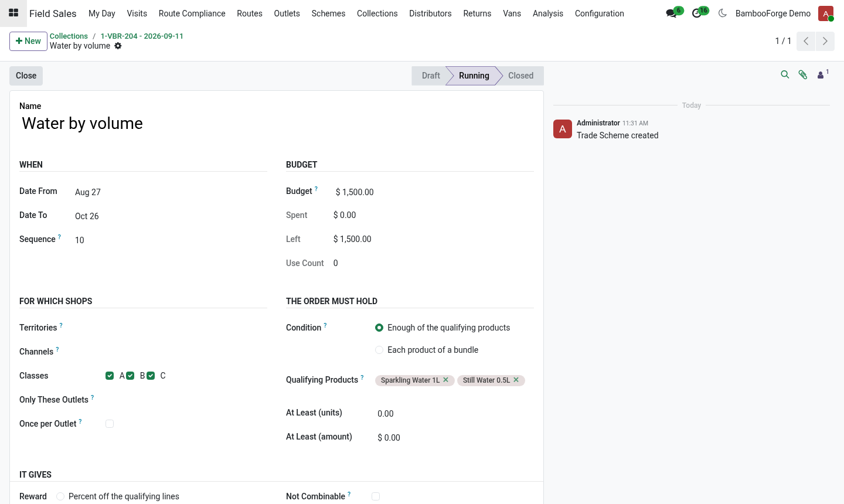
Task: Open the Only These Outlets field
Action: [x=185, y=400]
